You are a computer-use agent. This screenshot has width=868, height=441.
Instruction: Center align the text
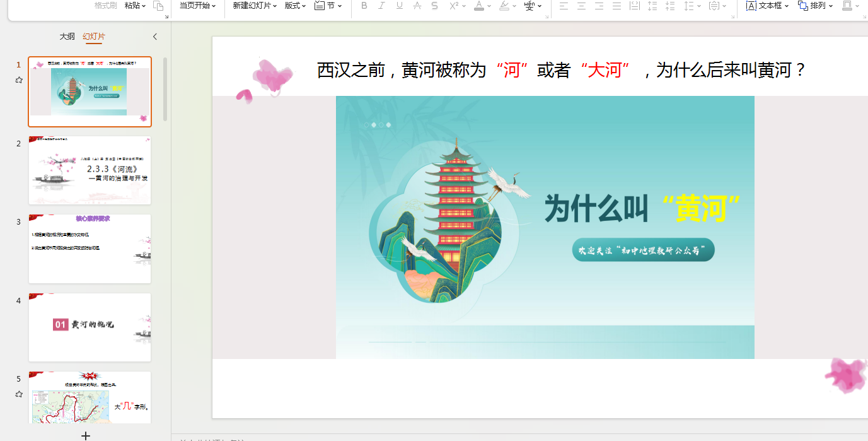581,6
